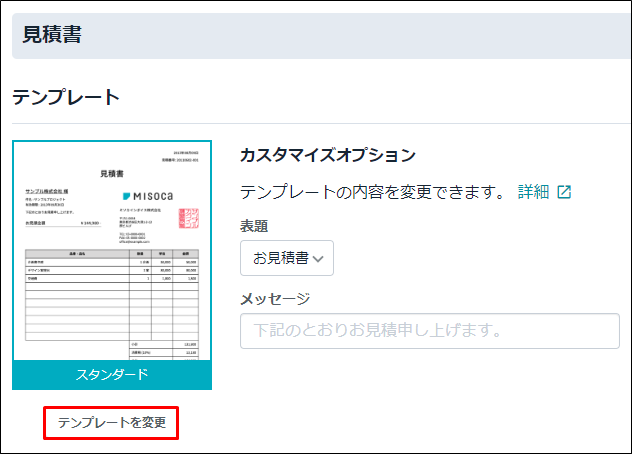Screen dimensions: 632x454
Task: Click the テンプレート section heading
Action: (x=66, y=97)
